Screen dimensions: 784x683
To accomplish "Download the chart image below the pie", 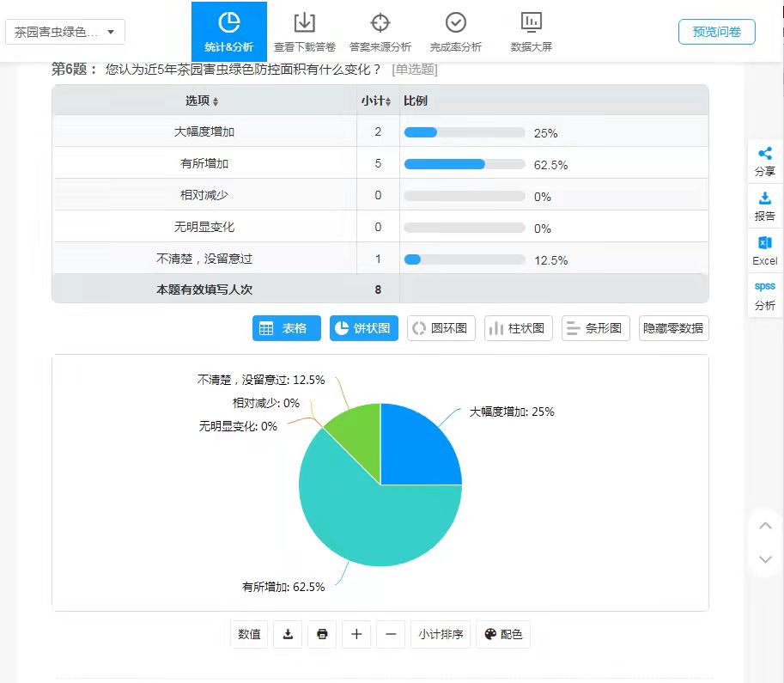I will click(289, 635).
